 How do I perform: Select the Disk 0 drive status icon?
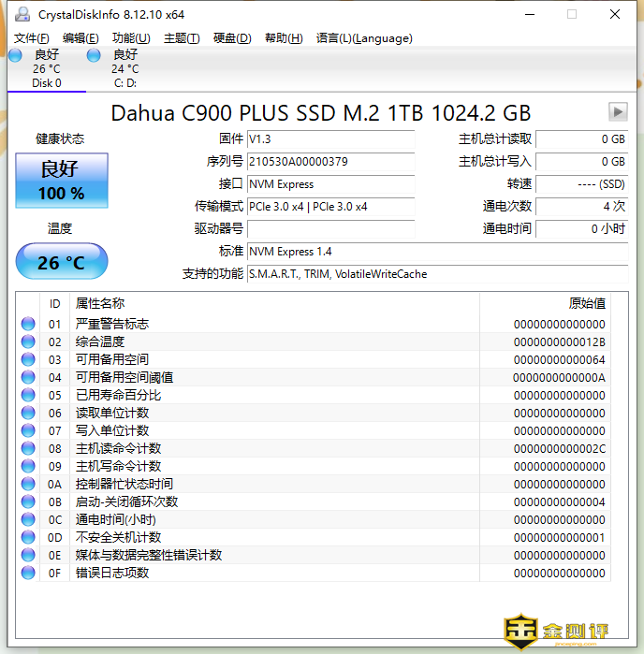pos(15,56)
